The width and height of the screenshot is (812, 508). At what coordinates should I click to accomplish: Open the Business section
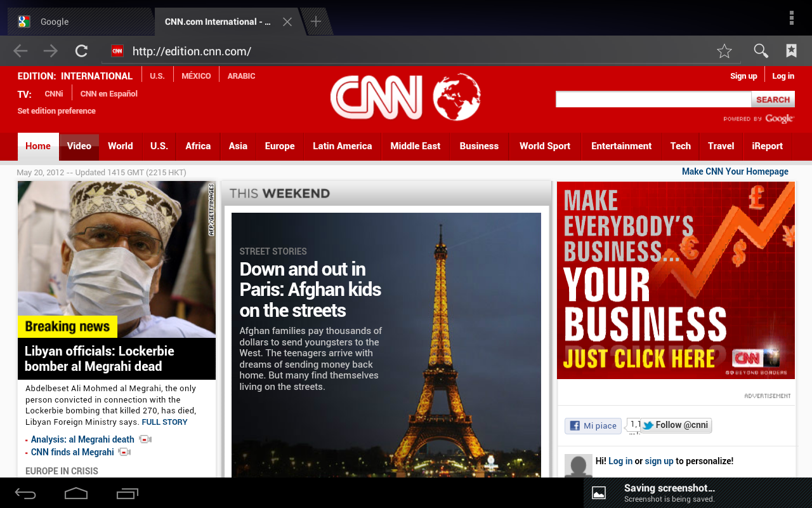tap(479, 146)
